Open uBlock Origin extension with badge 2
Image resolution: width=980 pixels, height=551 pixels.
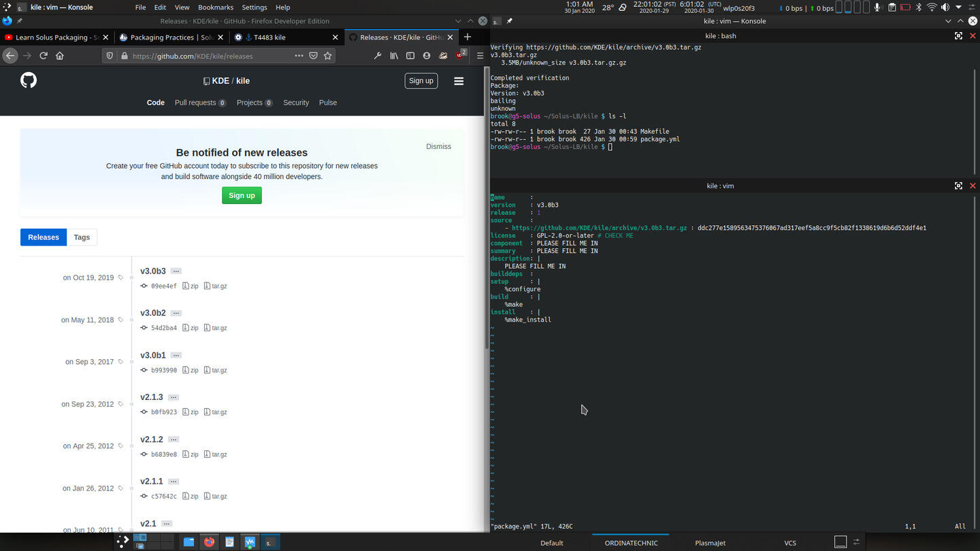pyautogui.click(x=461, y=55)
